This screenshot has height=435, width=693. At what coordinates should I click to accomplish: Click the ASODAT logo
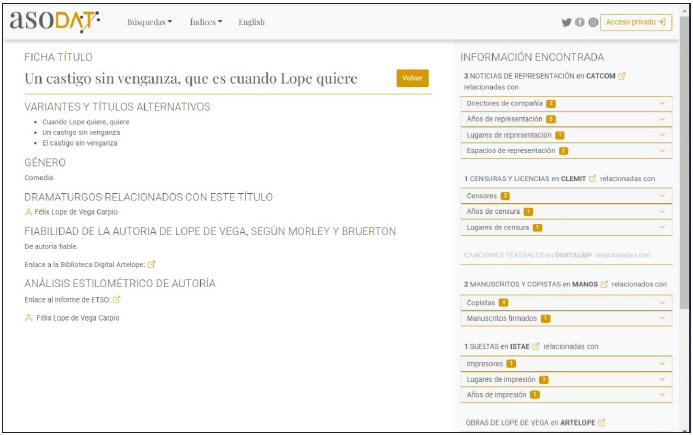55,21
